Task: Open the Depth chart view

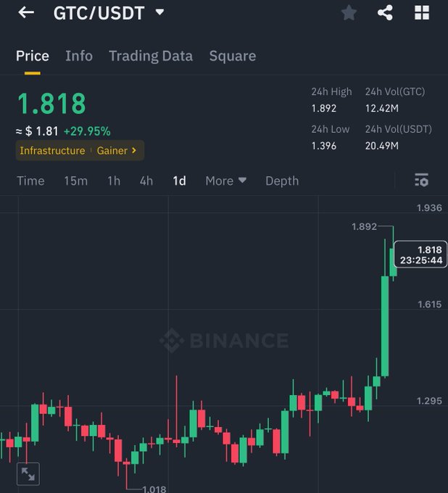Action: (282, 181)
